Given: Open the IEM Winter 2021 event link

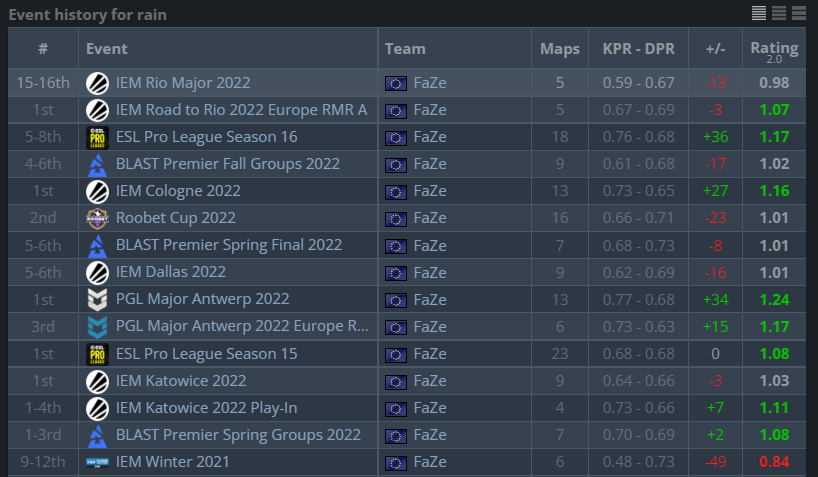Looking at the screenshot, I should [x=173, y=462].
